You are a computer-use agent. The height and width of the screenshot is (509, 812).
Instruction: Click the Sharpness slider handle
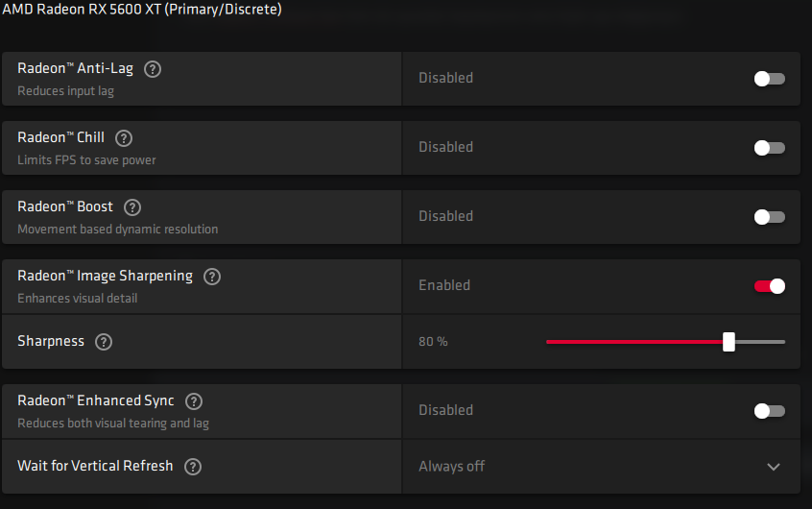coord(728,342)
